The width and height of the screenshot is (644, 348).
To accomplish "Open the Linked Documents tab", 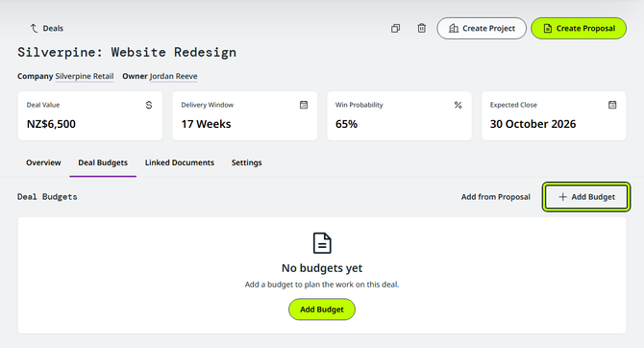I will (180, 162).
